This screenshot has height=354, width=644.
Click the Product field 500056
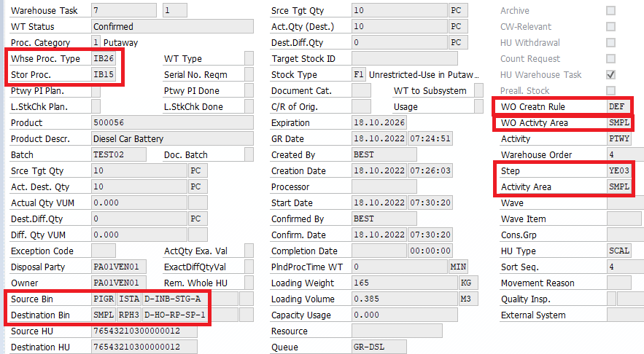click(173, 122)
